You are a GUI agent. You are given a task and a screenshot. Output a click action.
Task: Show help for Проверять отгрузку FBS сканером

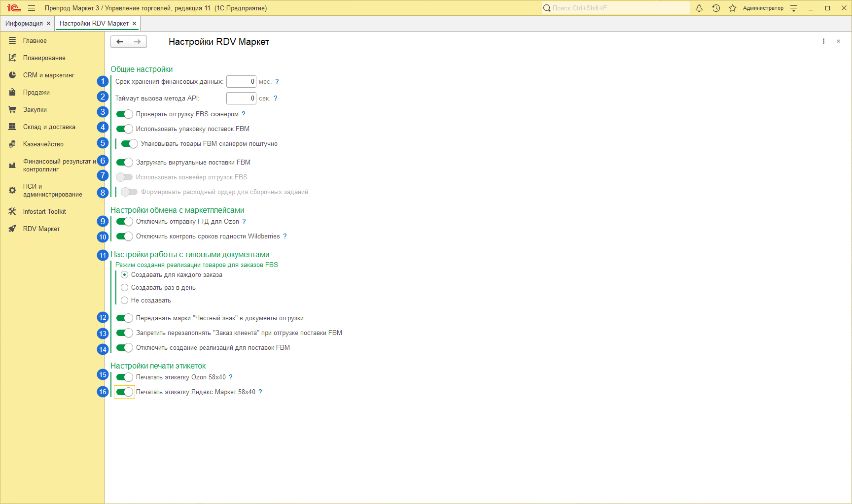point(244,114)
